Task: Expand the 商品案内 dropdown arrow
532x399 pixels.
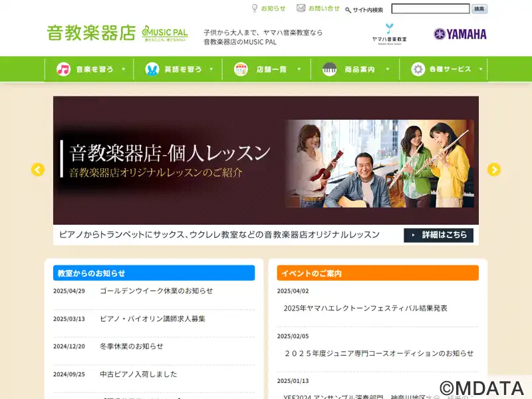Action: tap(388, 69)
